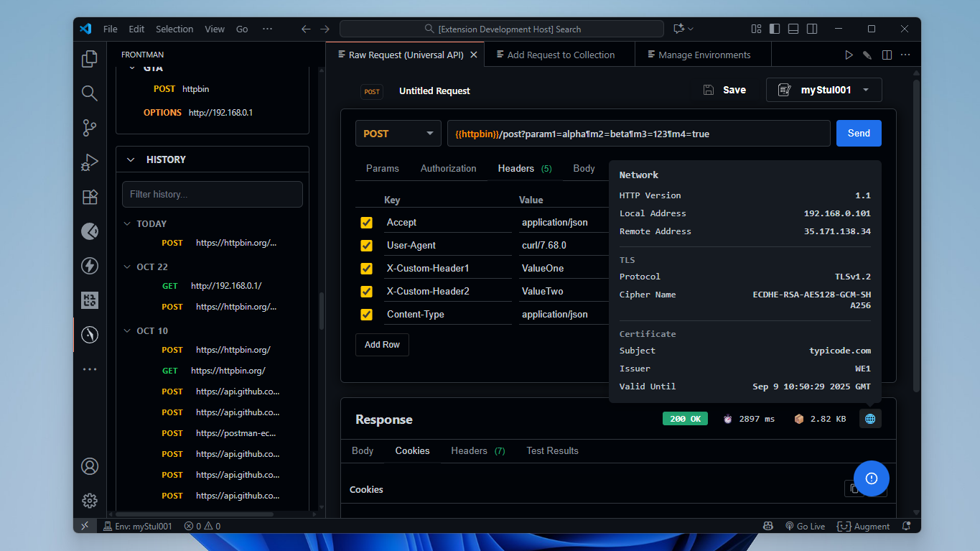Viewport: 980px width, 551px height.
Task: Open the Selection menu
Action: click(x=174, y=29)
